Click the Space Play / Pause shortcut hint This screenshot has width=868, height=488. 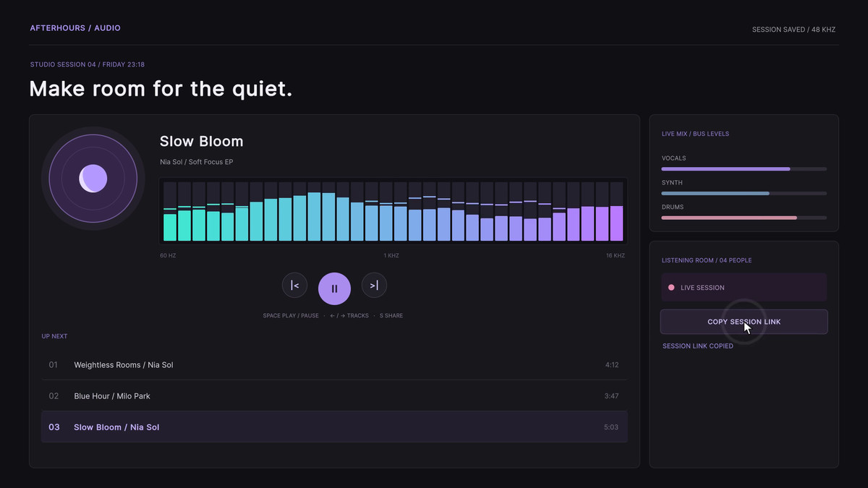point(291,316)
